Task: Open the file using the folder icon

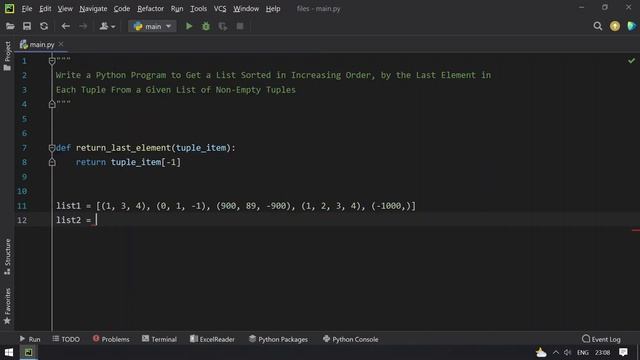Action: (10, 27)
